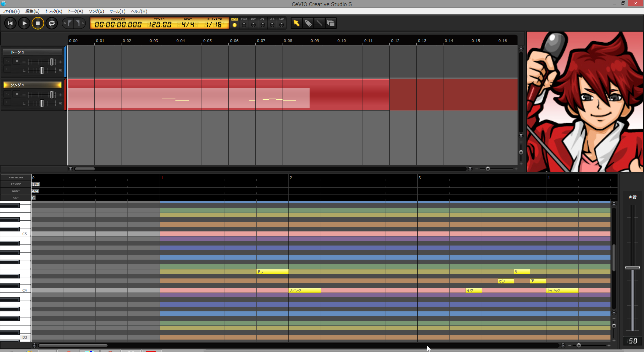Select the トーク 1 track header
644x352 pixels.
point(33,52)
